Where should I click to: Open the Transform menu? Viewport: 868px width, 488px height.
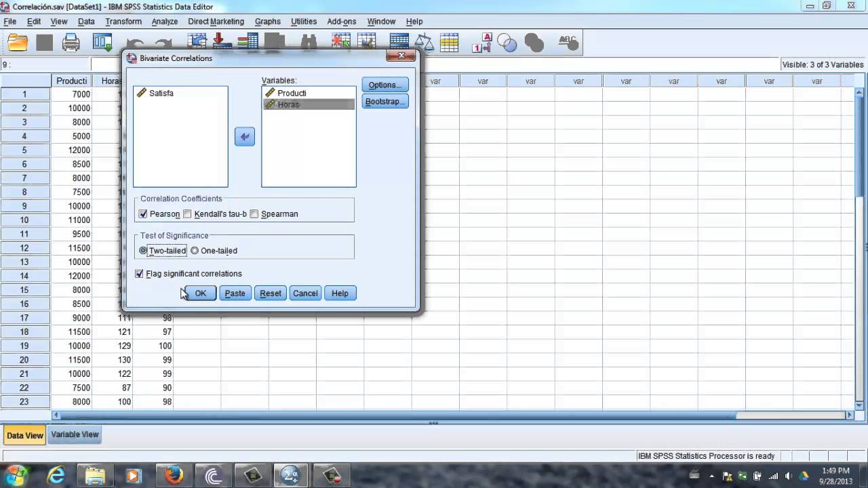[x=123, y=22]
